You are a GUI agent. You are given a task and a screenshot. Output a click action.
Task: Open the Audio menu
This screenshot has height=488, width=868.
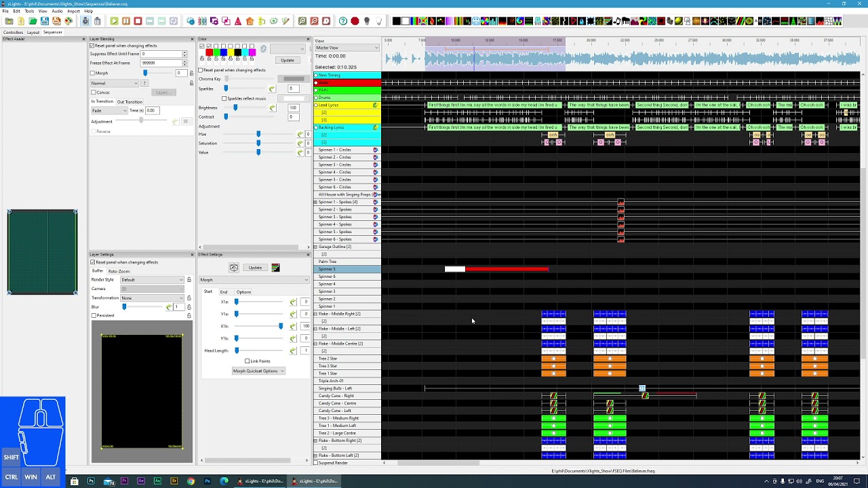[57, 12]
